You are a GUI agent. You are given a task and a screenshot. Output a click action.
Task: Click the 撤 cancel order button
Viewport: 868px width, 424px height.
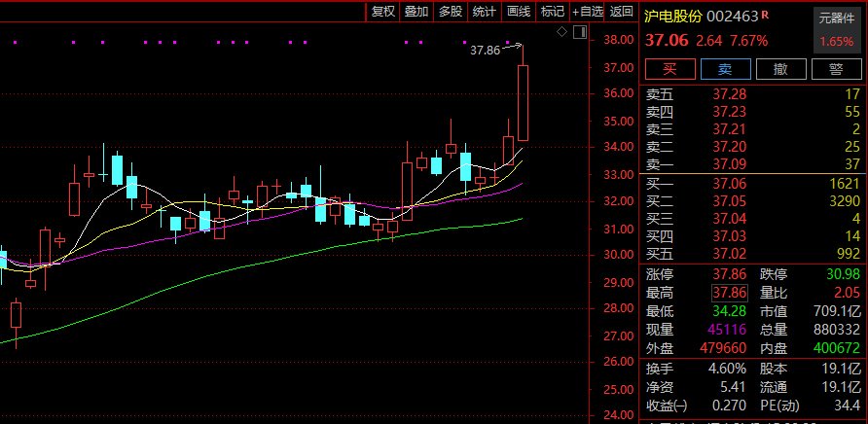779,69
